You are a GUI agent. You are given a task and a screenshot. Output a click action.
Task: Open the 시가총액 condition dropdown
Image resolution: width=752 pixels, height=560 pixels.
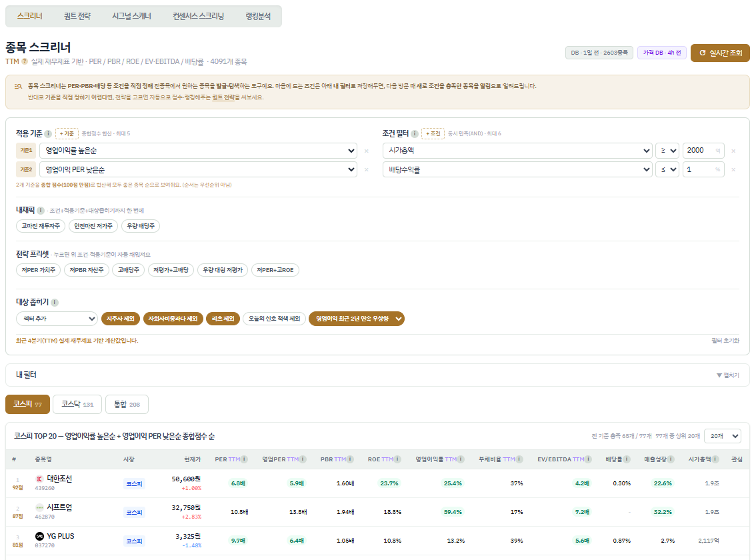[517, 151]
